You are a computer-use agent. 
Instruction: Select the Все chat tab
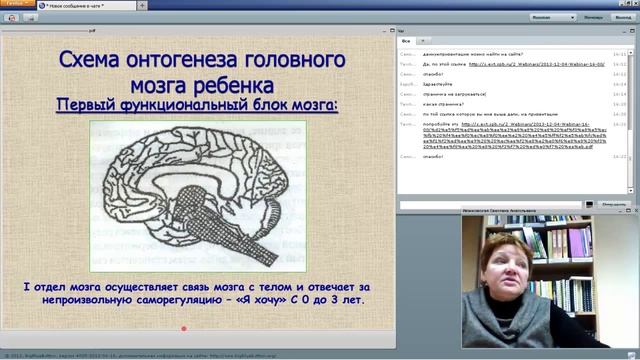[406, 41]
